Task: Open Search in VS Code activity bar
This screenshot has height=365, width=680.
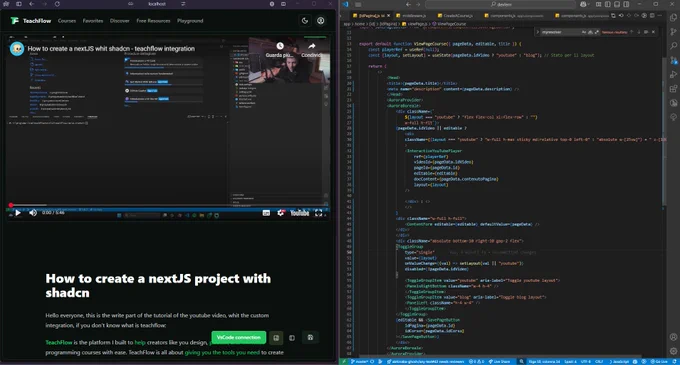Action: coord(673,46)
